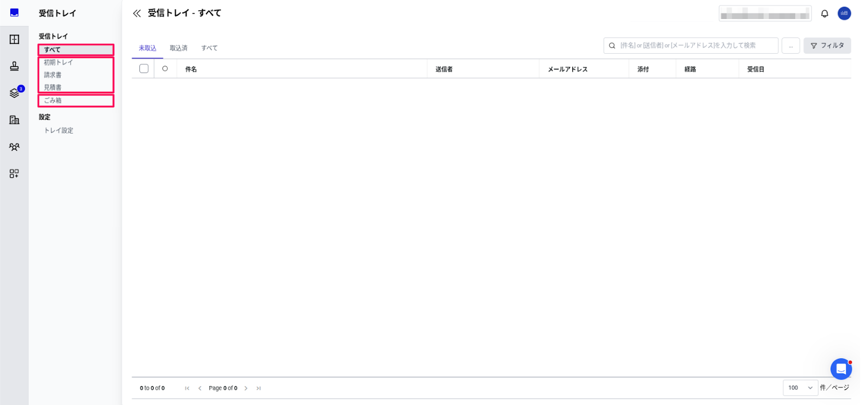Image resolution: width=868 pixels, height=405 pixels.
Task: Sort by 経路 column header
Action: [690, 69]
